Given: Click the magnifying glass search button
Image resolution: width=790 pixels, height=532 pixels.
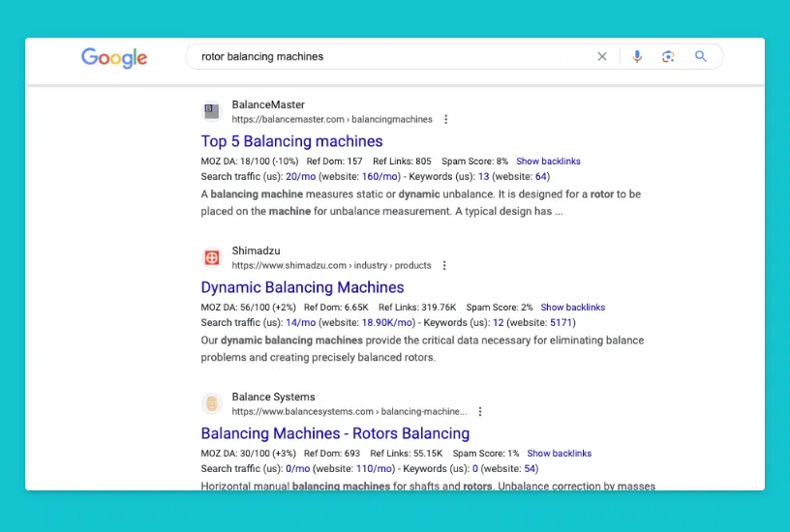Looking at the screenshot, I should (700, 56).
